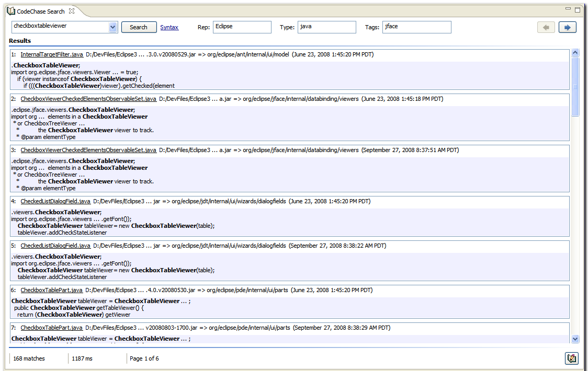Viewport: 588px width, 371px height.
Task: Close the CodeChase Search view tab
Action: [72, 11]
